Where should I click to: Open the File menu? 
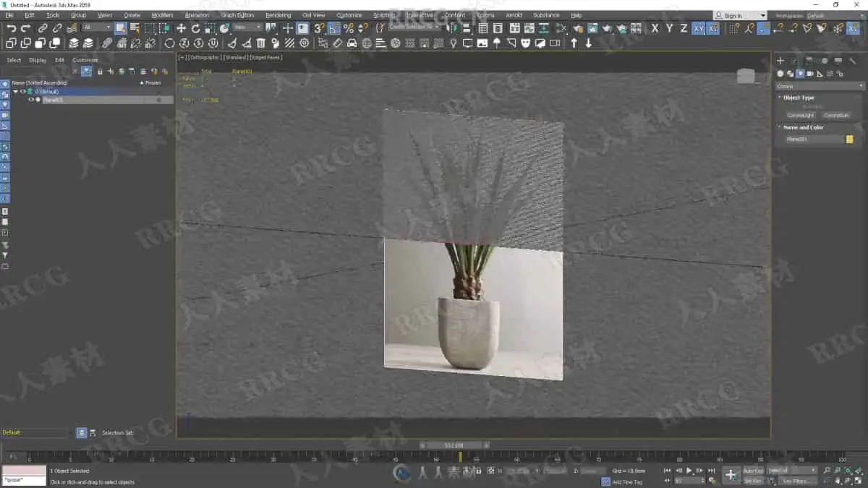9,15
